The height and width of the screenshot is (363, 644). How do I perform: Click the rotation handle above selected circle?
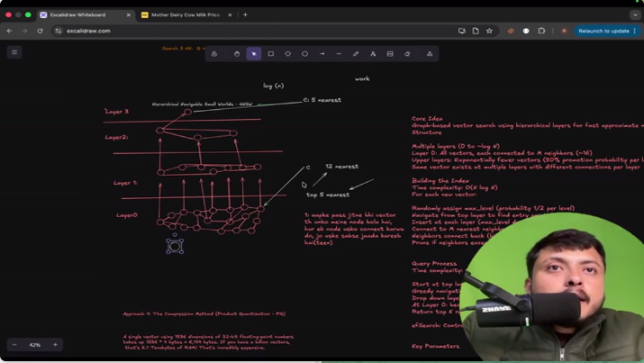(x=175, y=235)
